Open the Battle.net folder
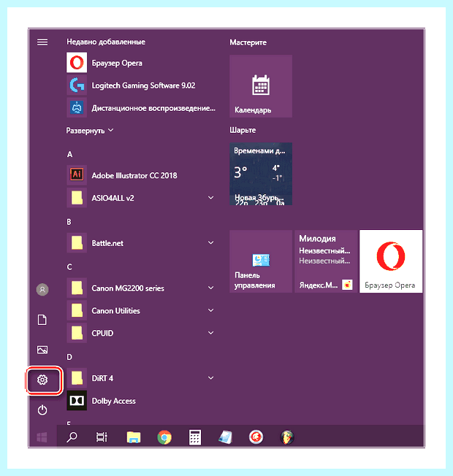Viewport: 453px width, 476px height. [141, 243]
